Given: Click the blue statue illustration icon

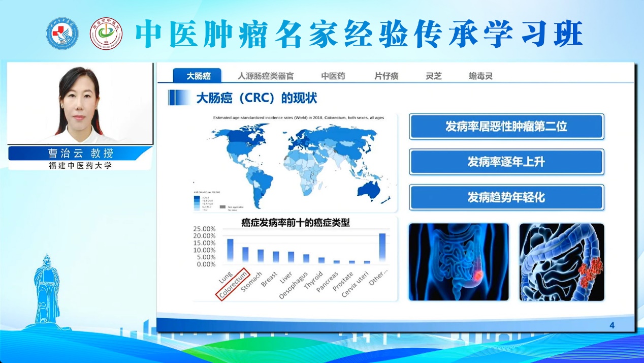Looking at the screenshot, I should (47, 290).
